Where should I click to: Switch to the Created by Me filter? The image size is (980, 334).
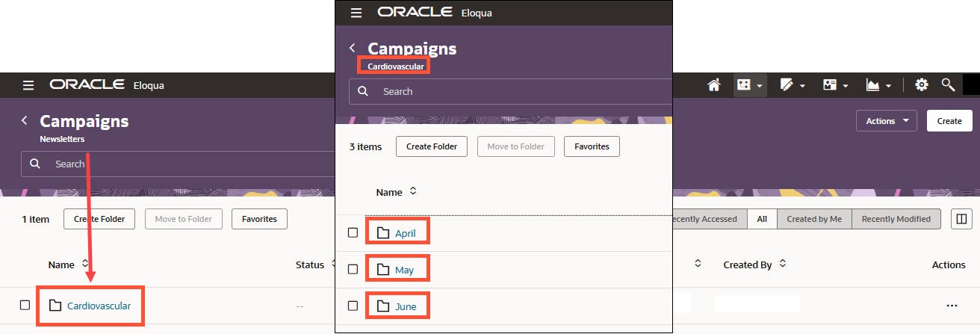813,219
